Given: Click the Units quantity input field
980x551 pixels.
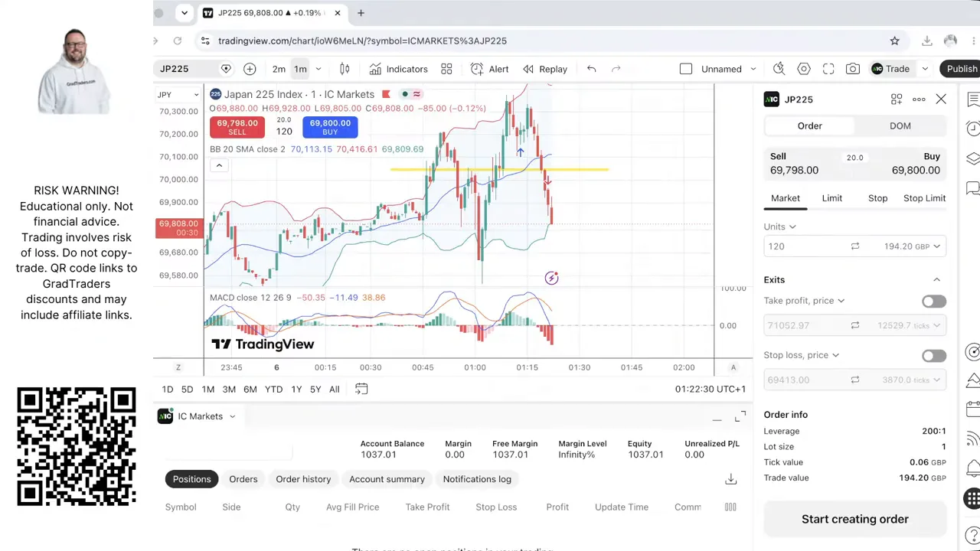Looking at the screenshot, I should coord(804,246).
